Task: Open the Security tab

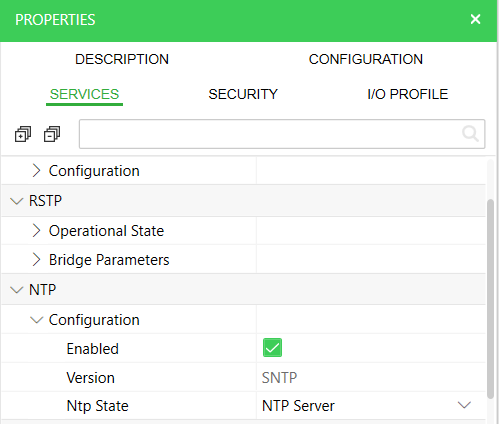Action: 243,94
